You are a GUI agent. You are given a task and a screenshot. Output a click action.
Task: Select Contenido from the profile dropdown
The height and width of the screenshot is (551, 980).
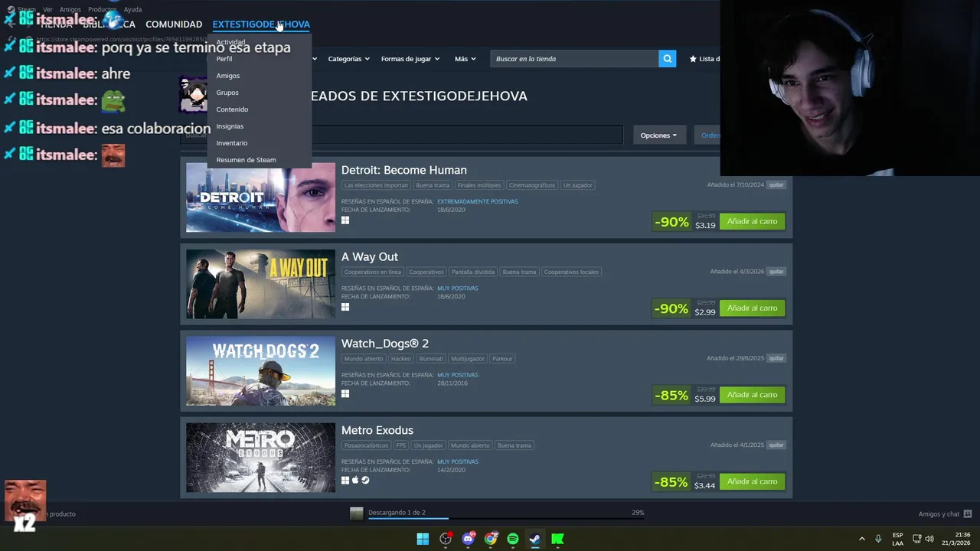point(232,109)
